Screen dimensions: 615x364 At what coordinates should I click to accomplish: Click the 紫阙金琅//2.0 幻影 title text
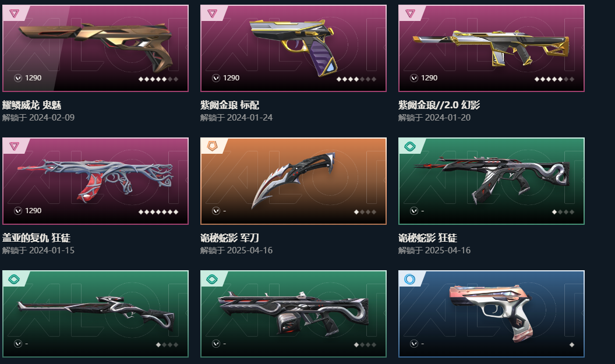coord(439,105)
